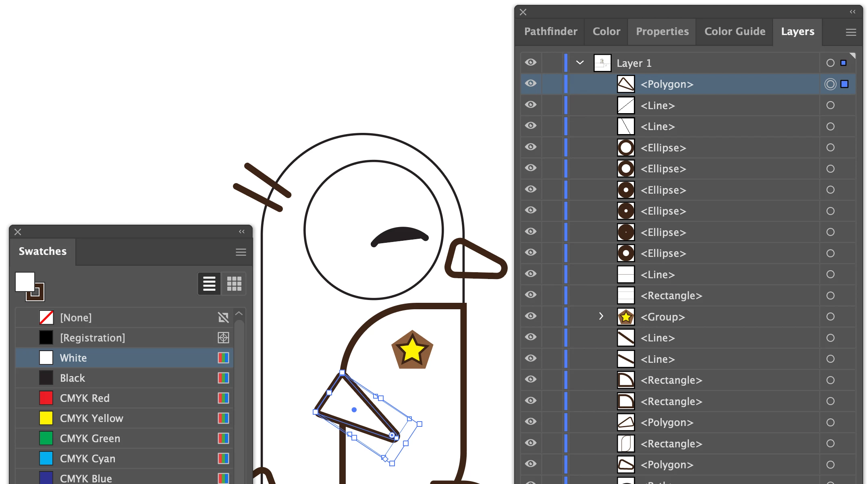Open the Color Guide tab
Viewport: 868px width, 484px height.
[x=735, y=31]
